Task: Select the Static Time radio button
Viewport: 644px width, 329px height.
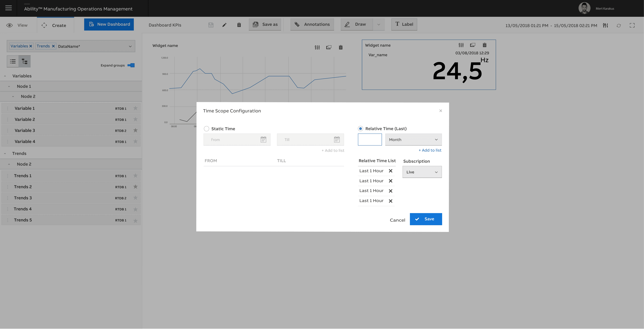Action: tap(206, 129)
